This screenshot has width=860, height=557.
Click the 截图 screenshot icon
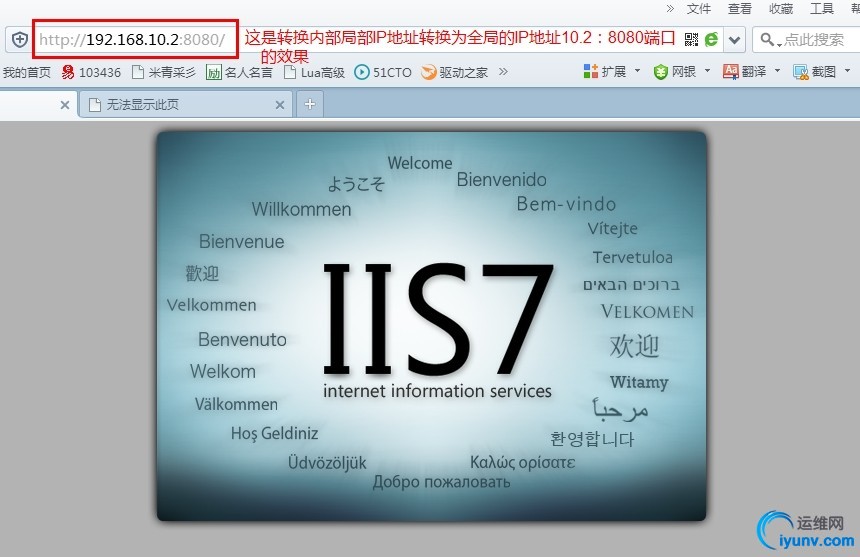(801, 72)
